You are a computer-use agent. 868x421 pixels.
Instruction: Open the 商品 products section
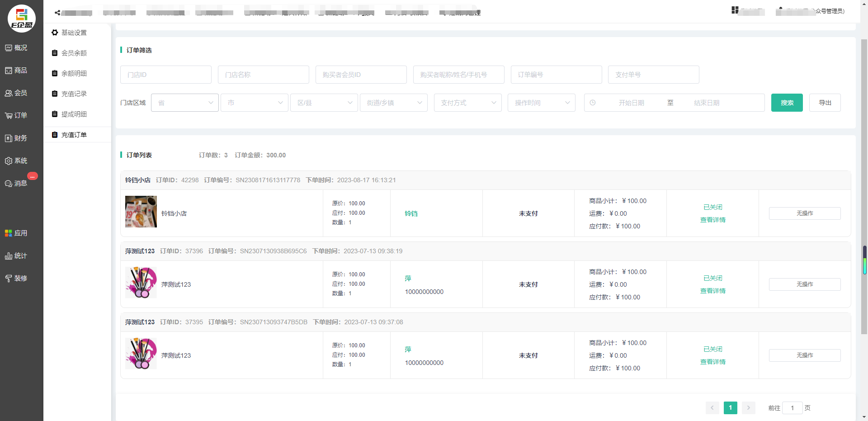[x=16, y=71]
